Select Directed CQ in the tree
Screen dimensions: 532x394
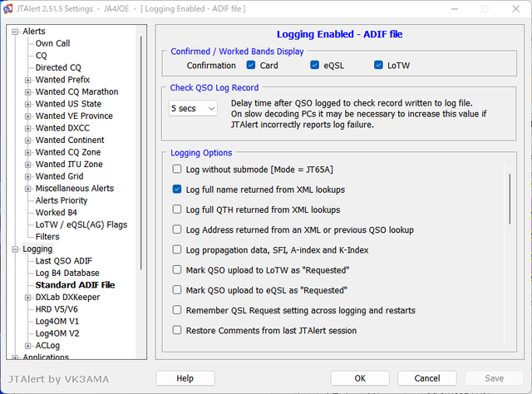pos(58,67)
